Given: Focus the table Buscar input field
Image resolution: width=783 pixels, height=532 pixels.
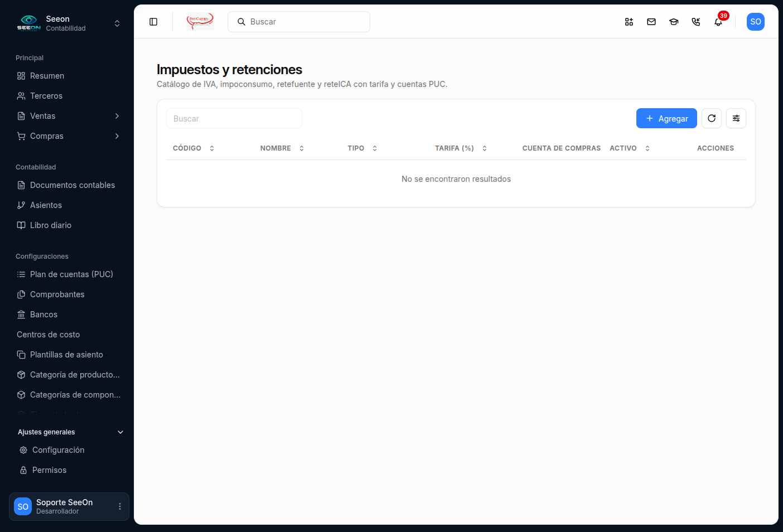Looking at the screenshot, I should (234, 118).
